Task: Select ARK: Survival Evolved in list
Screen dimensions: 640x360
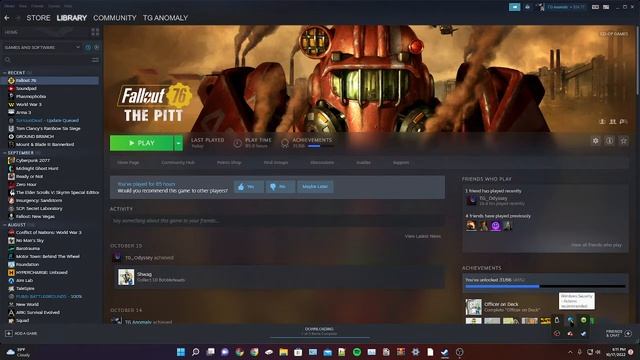Action: tap(38, 313)
